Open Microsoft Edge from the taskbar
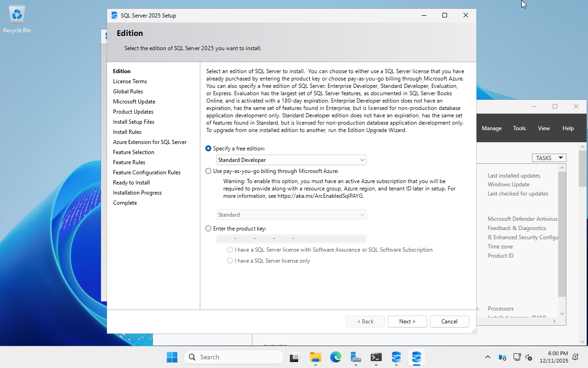This screenshot has width=588, height=368. point(336,357)
